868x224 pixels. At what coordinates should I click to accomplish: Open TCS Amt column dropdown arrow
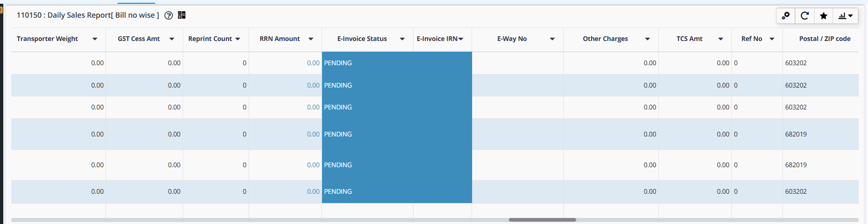pos(721,39)
